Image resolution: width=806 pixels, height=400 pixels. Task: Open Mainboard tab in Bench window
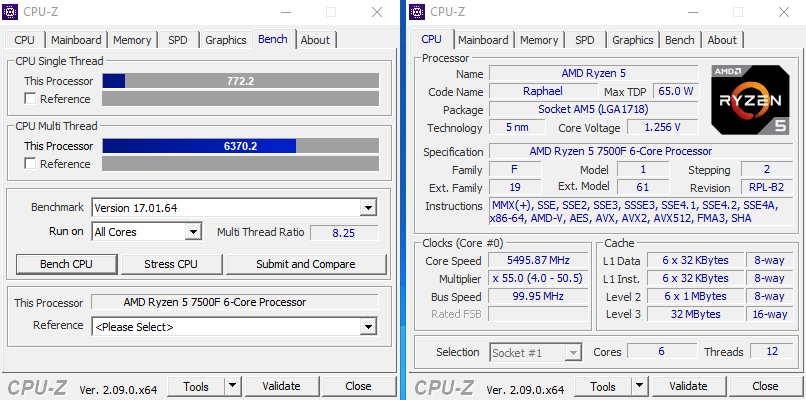pos(76,40)
